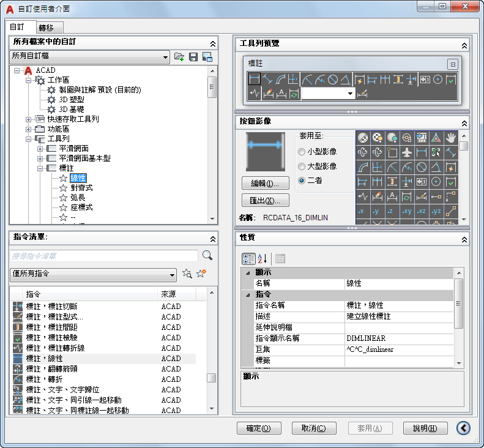The height and width of the screenshot is (448, 484).
Task: Collapse the 指令清單 panel chevron
Action: tap(213, 239)
